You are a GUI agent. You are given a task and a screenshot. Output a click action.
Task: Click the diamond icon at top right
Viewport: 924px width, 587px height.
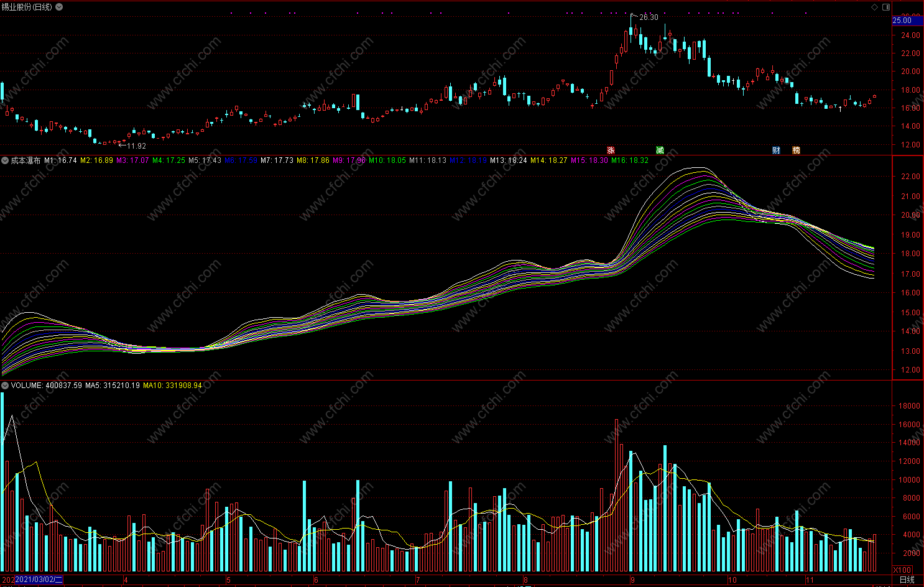pyautogui.click(x=874, y=7)
